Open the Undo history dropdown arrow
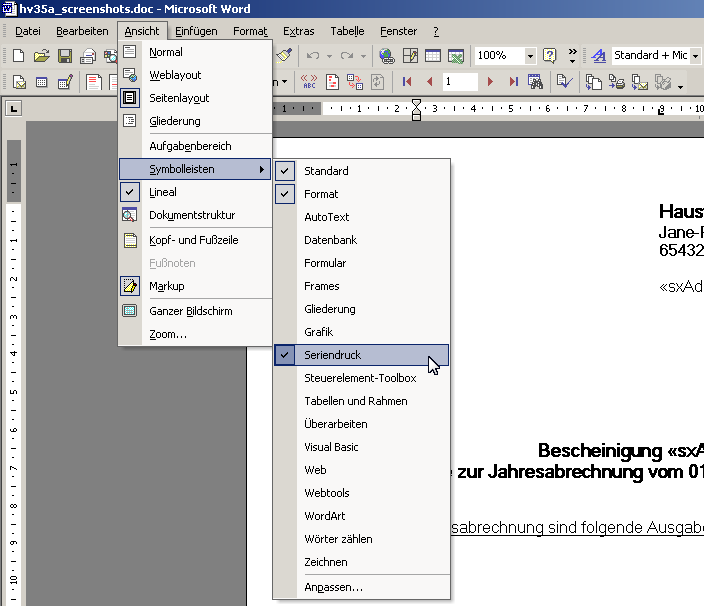The image size is (704, 606). coord(330,56)
